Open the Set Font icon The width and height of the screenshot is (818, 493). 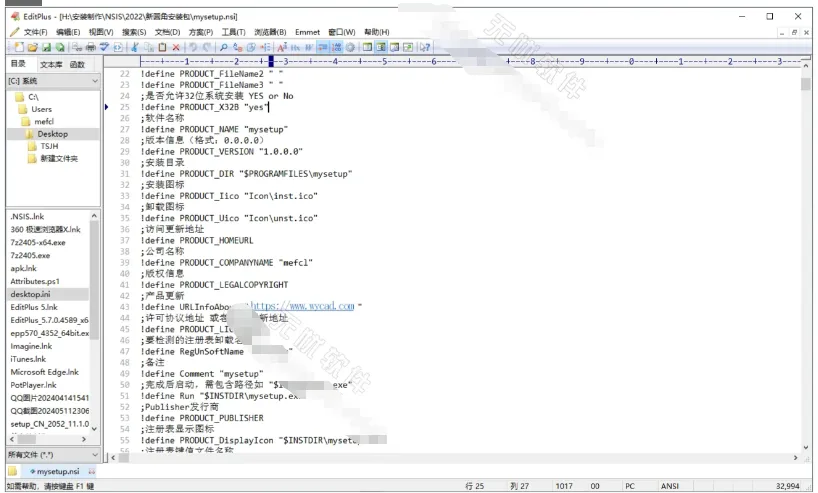tap(282, 47)
